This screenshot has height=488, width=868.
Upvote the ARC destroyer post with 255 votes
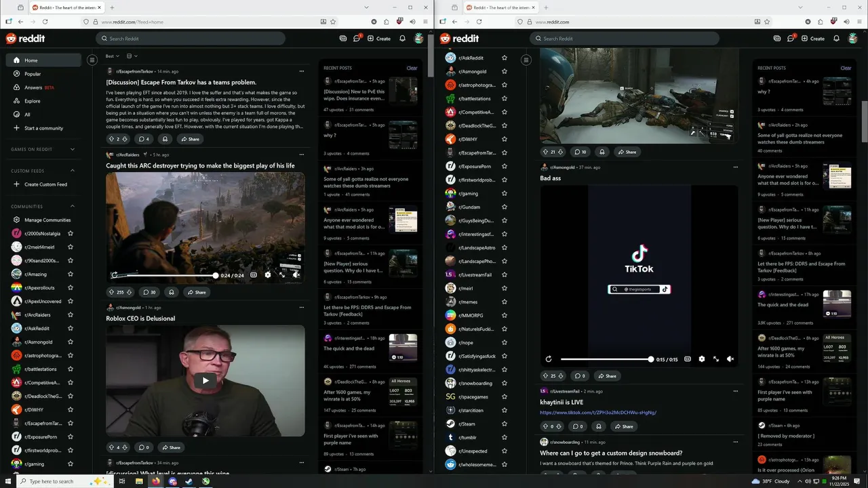[x=112, y=292]
